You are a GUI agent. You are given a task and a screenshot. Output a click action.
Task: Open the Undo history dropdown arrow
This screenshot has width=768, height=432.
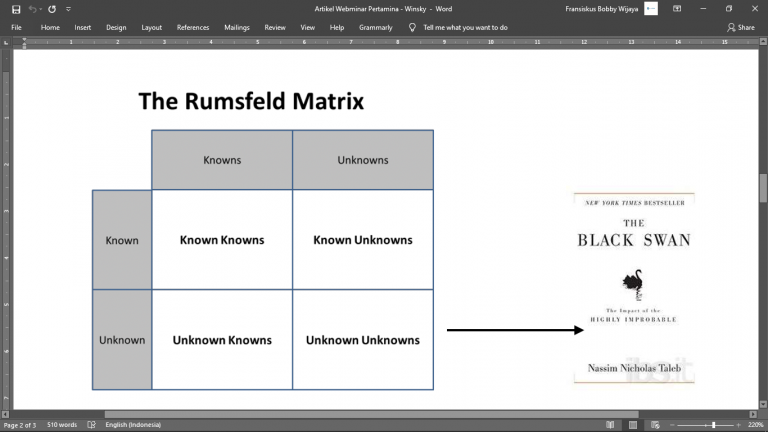click(x=42, y=9)
